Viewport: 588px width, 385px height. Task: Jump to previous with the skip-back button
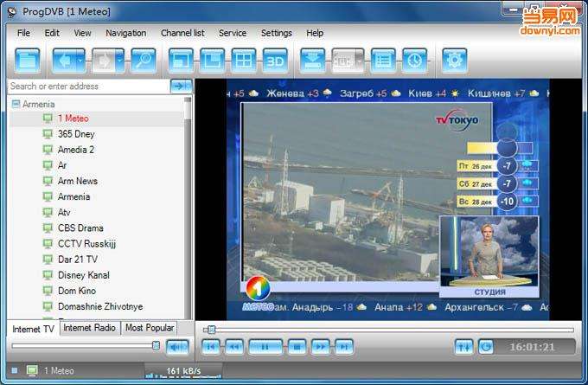pos(211,347)
